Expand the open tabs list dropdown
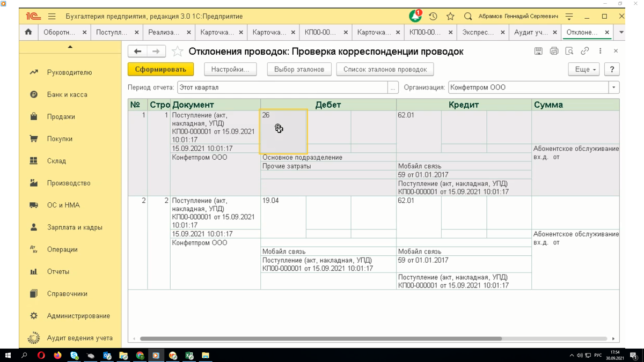Image resolution: width=644 pixels, height=362 pixels. click(x=621, y=32)
